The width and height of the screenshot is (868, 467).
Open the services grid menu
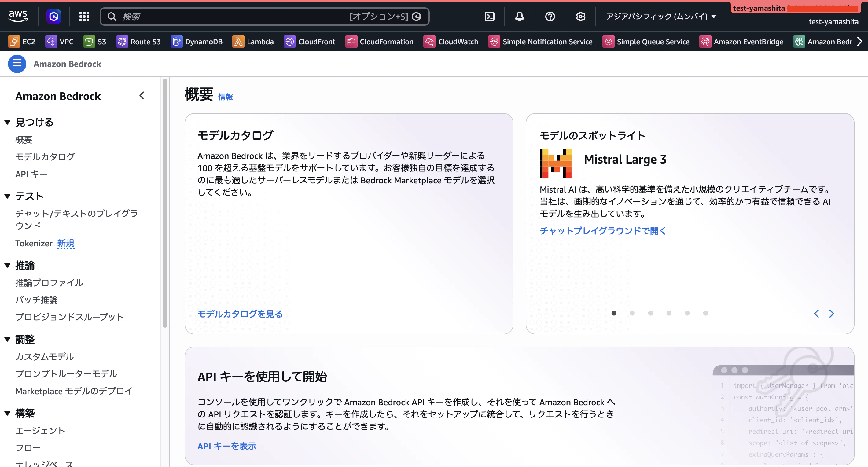point(84,16)
